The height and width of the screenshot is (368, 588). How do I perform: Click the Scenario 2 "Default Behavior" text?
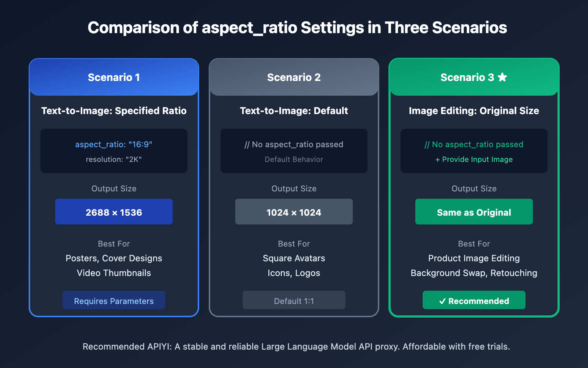294,159
